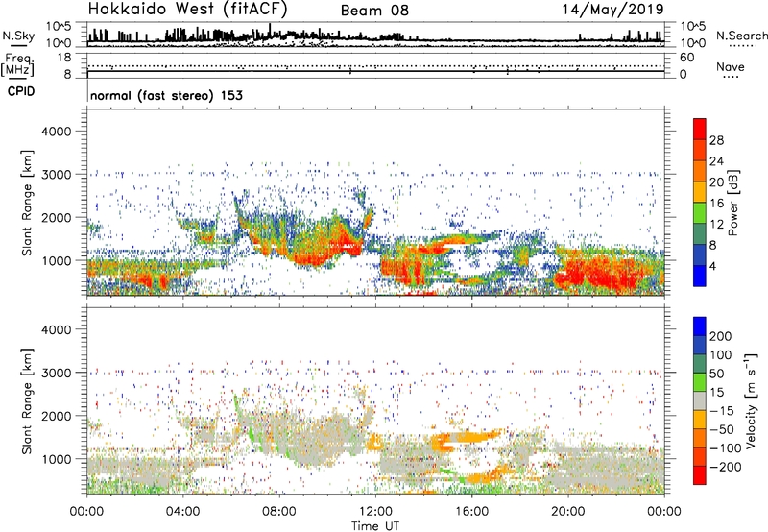This screenshot has height=532, width=768.
Task: Click the "-15" velocity colorbar label
Action: (x=722, y=411)
